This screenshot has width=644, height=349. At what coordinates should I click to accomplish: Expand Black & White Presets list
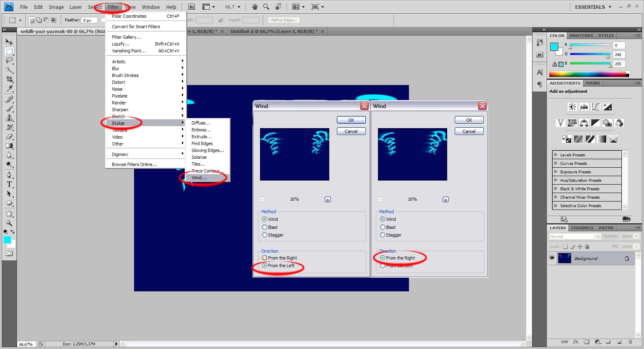556,189
